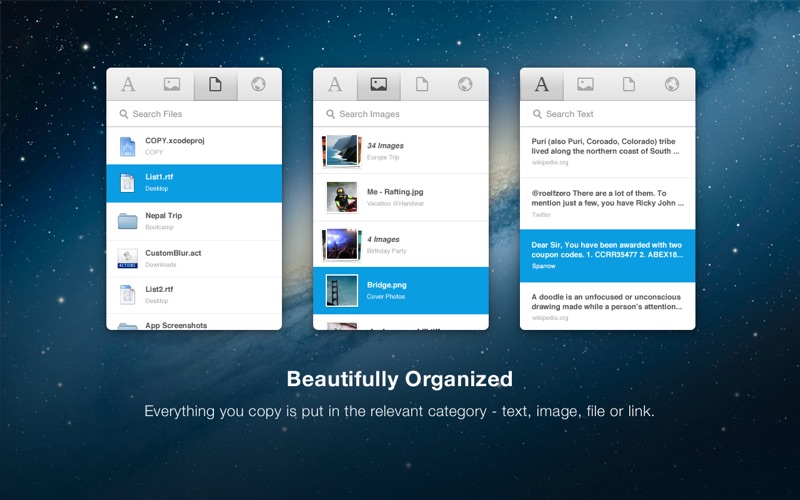Screen dimensions: 800x500
Task: Click the Nepal Trip folder icon
Action: [128, 221]
